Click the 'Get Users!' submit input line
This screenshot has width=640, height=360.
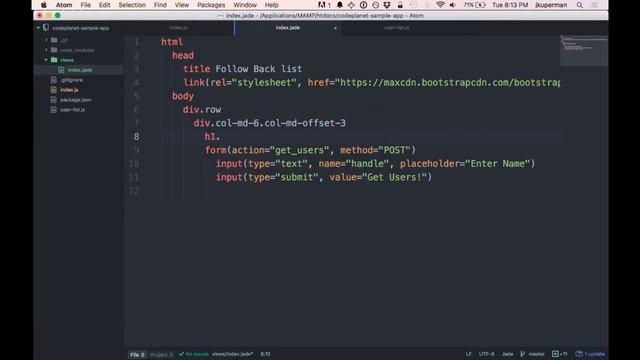click(324, 178)
